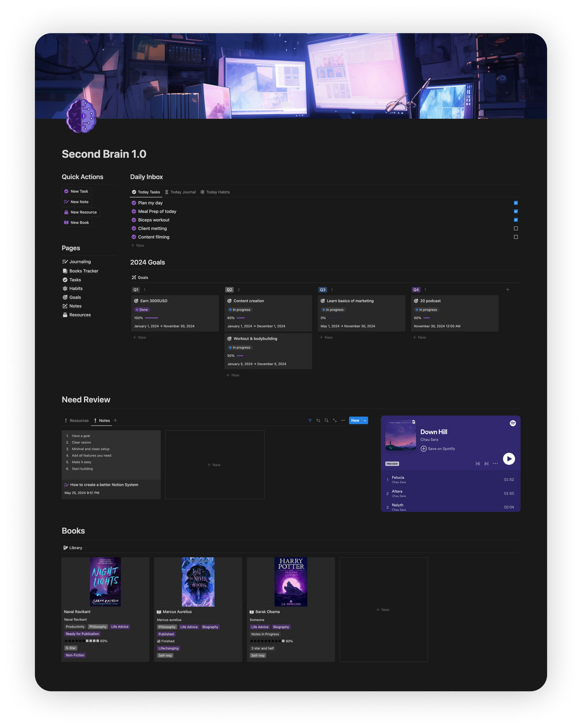Viewport: 582px width, 728px height.
Task: Skip to the next track on Spotify player
Action: (486, 464)
